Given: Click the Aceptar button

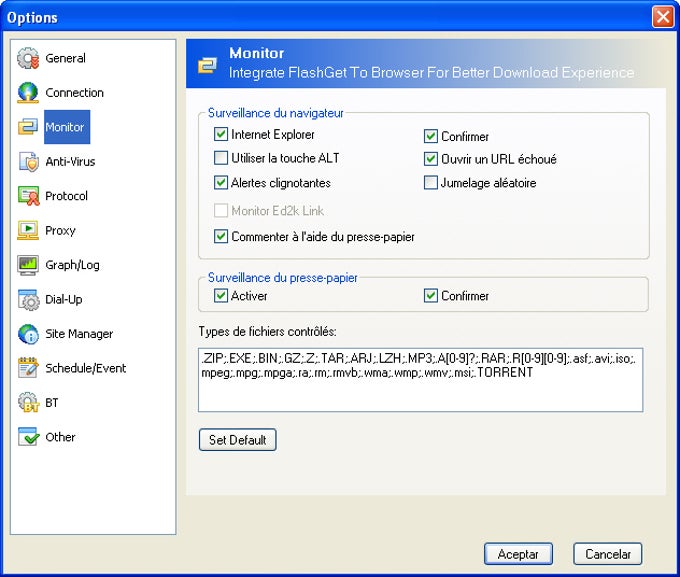Looking at the screenshot, I should tap(518, 554).
